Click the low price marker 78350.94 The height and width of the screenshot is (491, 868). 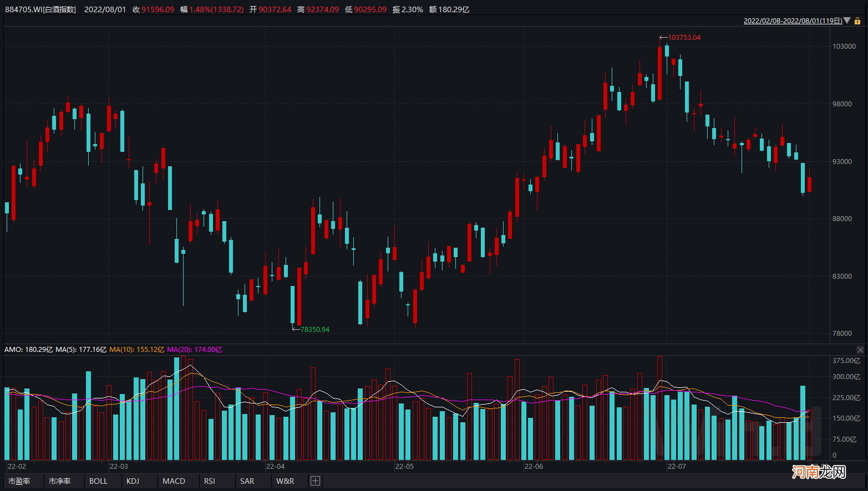[x=315, y=330]
